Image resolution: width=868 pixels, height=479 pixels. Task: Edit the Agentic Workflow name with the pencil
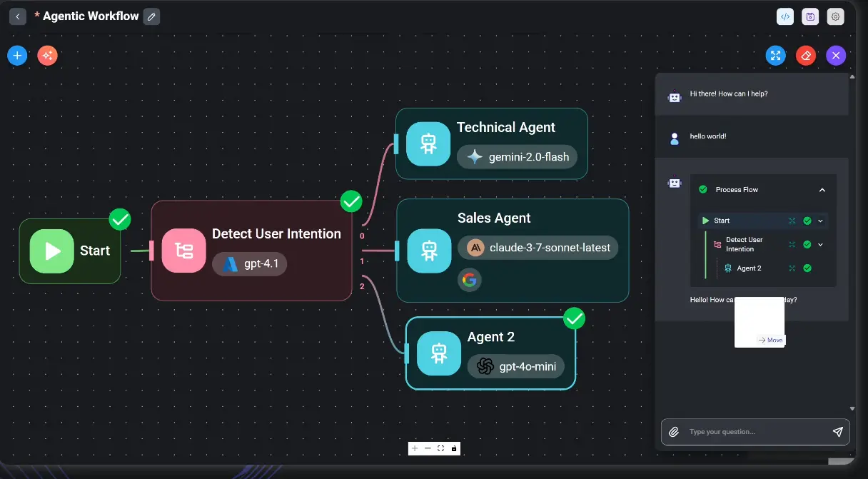[x=151, y=16]
